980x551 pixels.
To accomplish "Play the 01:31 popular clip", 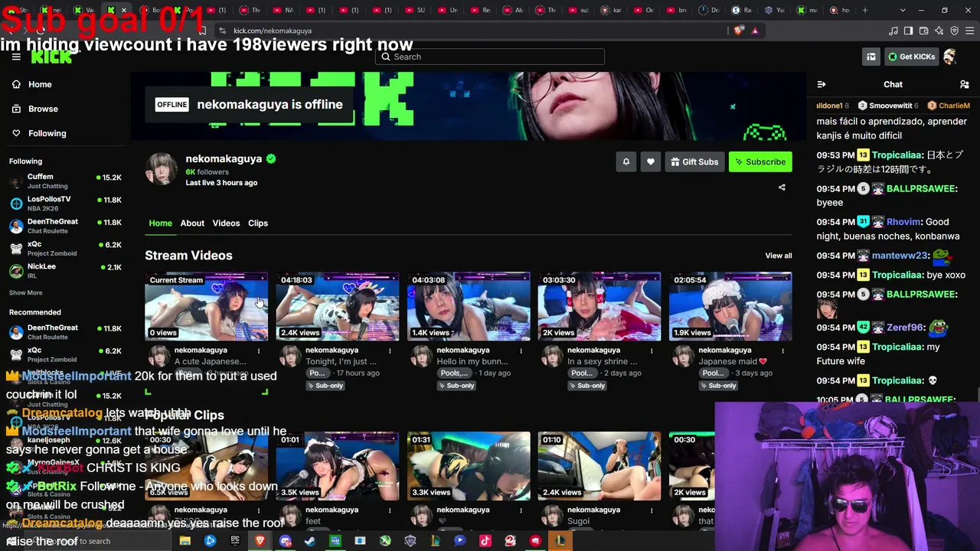I will 469,466.
